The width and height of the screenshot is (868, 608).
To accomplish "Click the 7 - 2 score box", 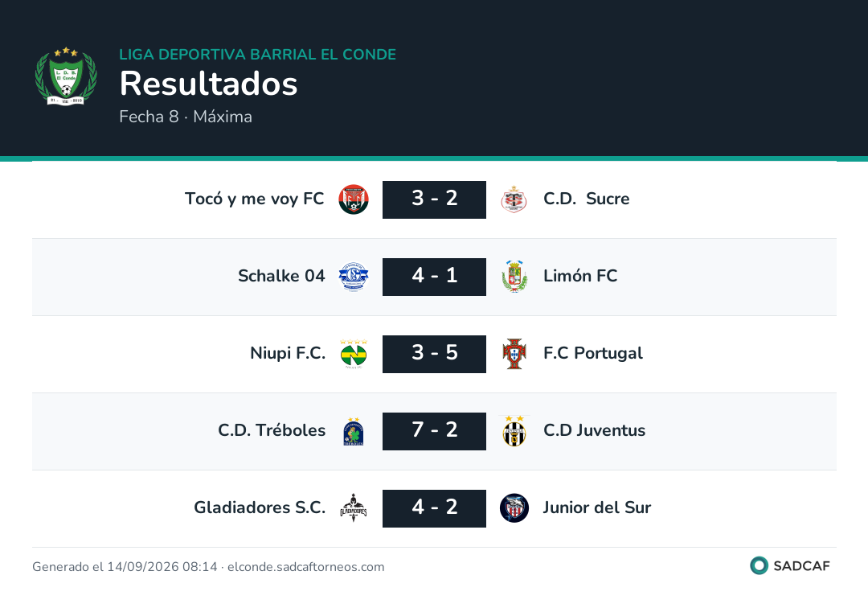I will click(435, 431).
